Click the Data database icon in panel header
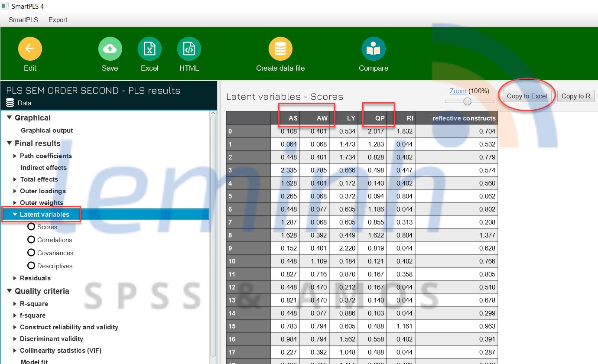 tap(10, 103)
